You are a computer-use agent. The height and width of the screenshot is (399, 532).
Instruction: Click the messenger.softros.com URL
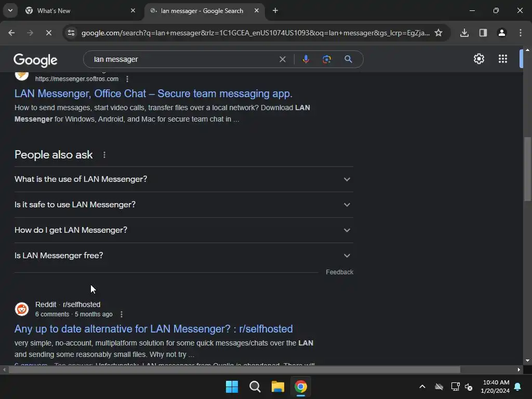(77, 79)
